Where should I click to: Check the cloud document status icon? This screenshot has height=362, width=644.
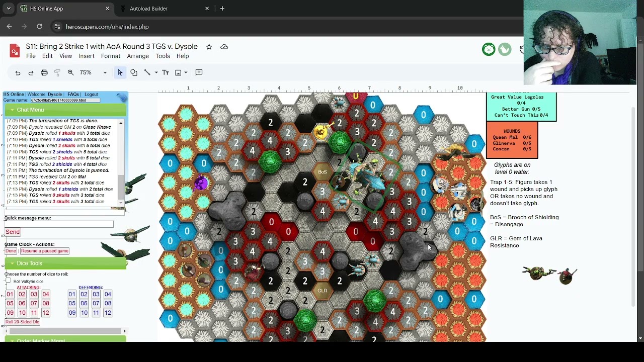[x=224, y=47]
